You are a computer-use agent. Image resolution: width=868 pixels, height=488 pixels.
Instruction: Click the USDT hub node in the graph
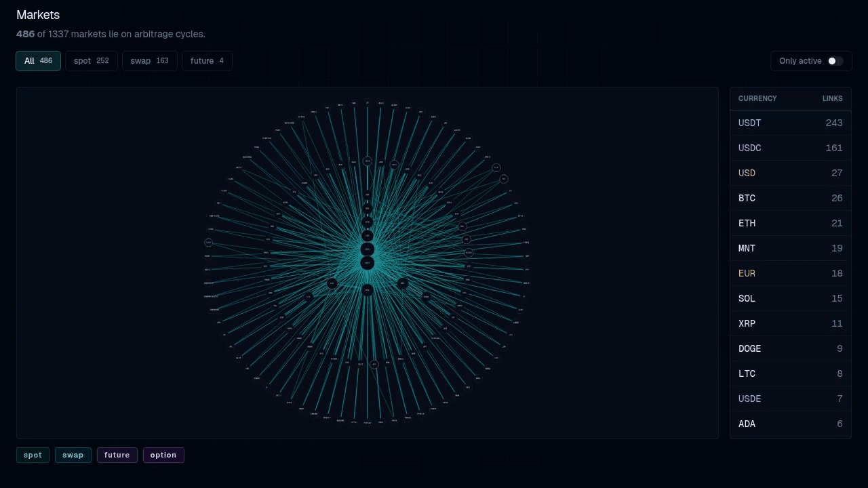(368, 263)
